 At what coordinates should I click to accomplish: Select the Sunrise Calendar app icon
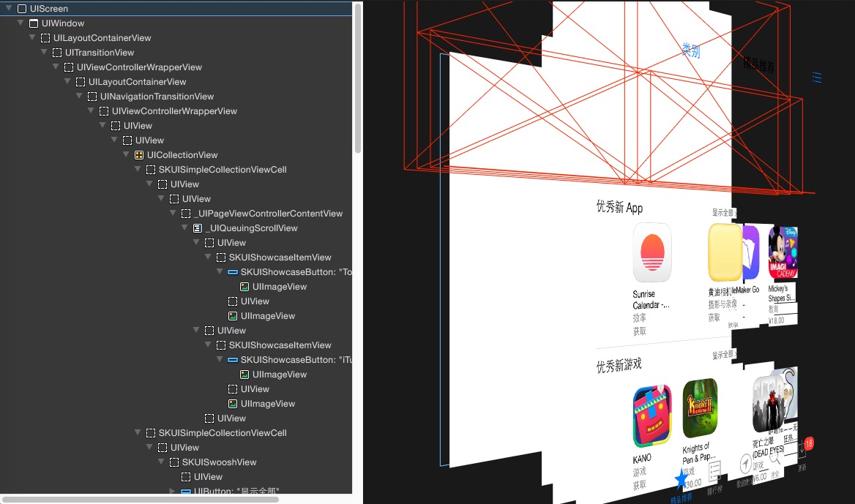tap(651, 252)
